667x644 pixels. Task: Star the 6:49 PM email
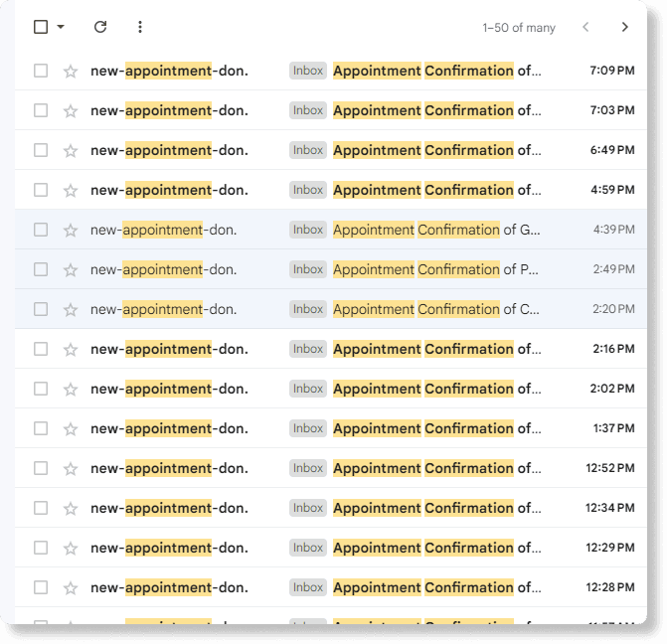click(71, 151)
